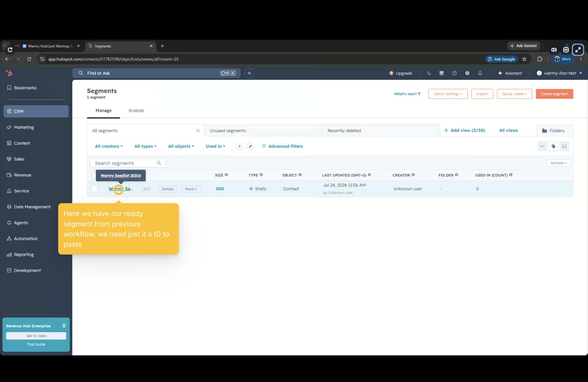588x382 pixels.
Task: Click the edit filters pencil icon
Action: 250,146
